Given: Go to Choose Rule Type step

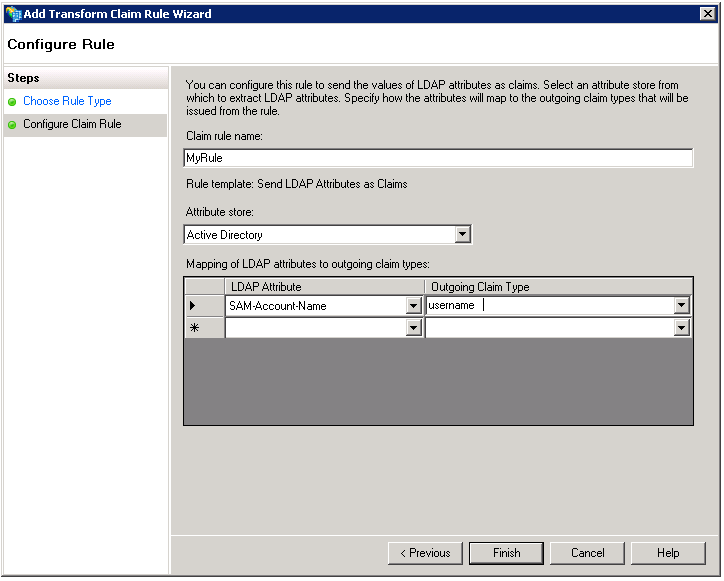Looking at the screenshot, I should (67, 101).
